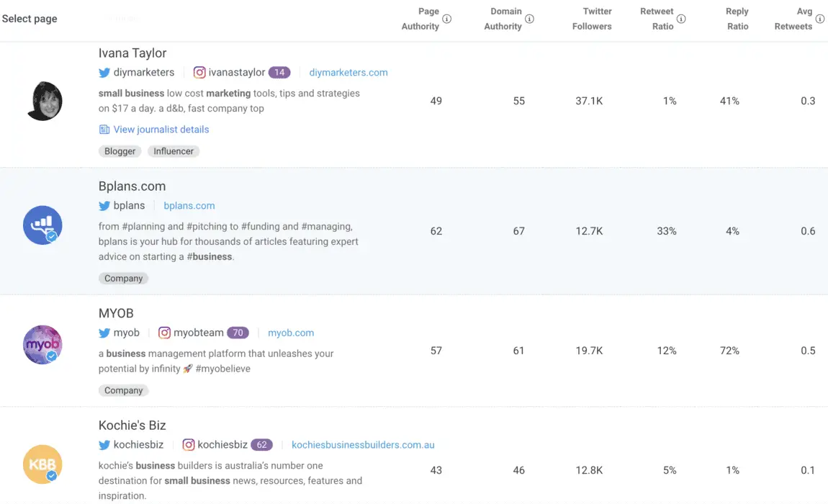Sort by Domain Authority column header
The height and width of the screenshot is (504, 828).
[x=503, y=19]
